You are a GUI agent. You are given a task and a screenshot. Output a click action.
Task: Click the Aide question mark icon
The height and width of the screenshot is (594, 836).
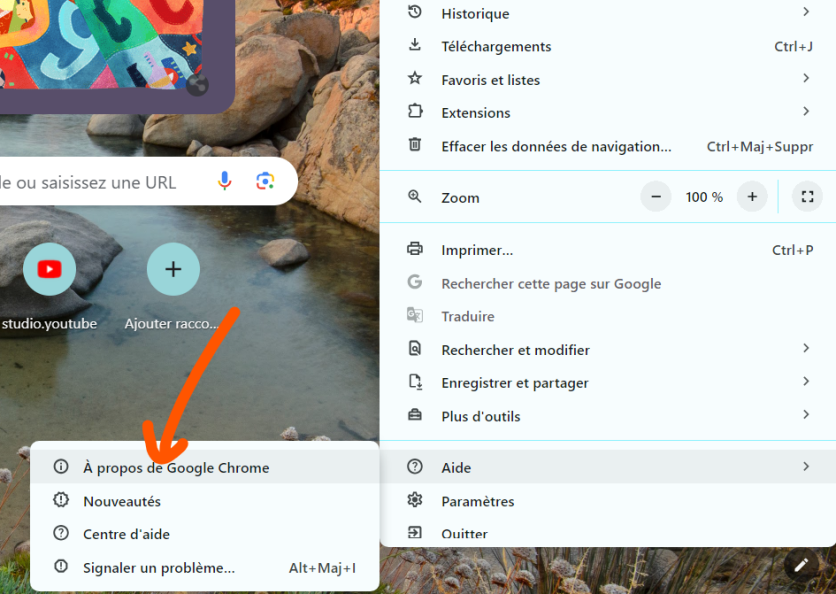(x=415, y=467)
